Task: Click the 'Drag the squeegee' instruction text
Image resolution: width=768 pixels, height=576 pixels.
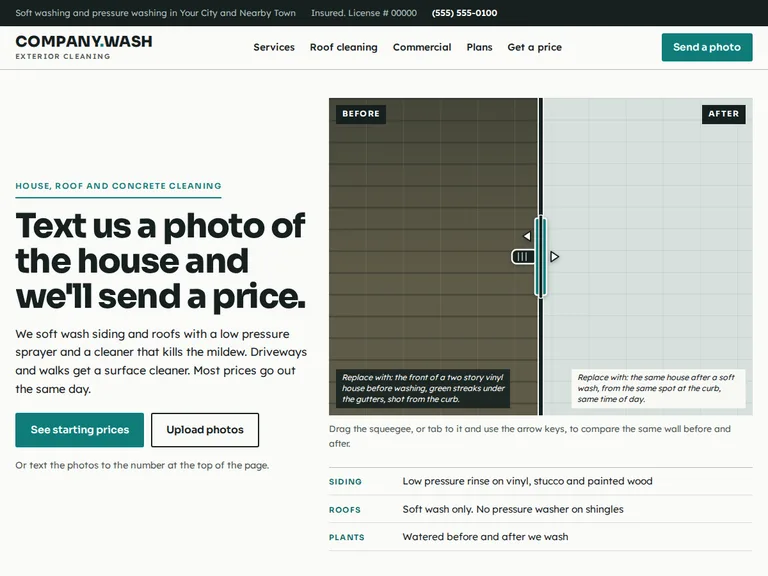Action: [x=530, y=436]
